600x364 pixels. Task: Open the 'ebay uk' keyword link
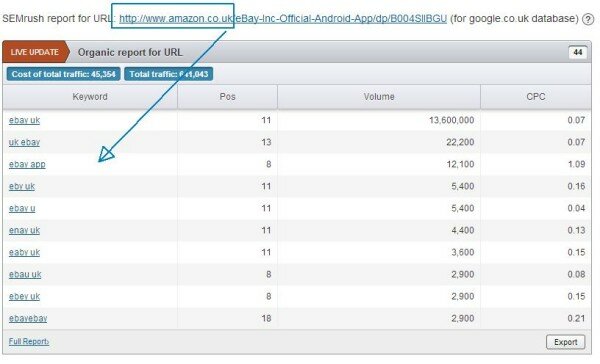click(24, 120)
